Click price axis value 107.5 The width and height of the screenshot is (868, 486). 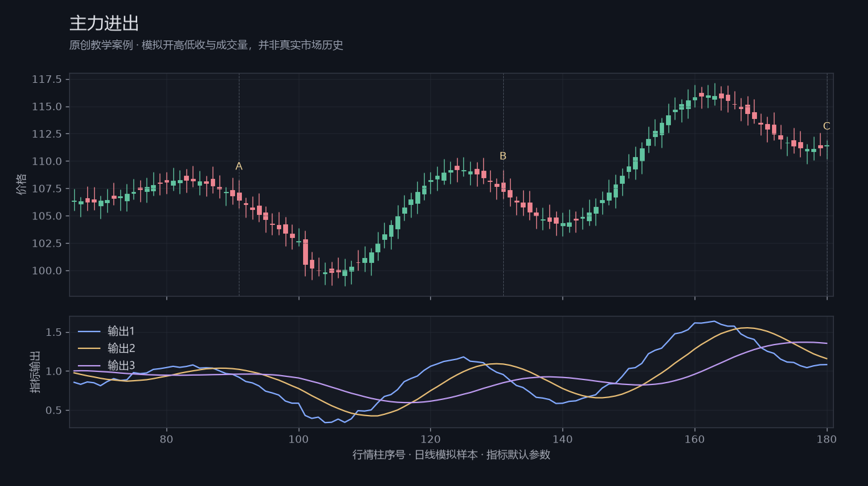(x=47, y=189)
